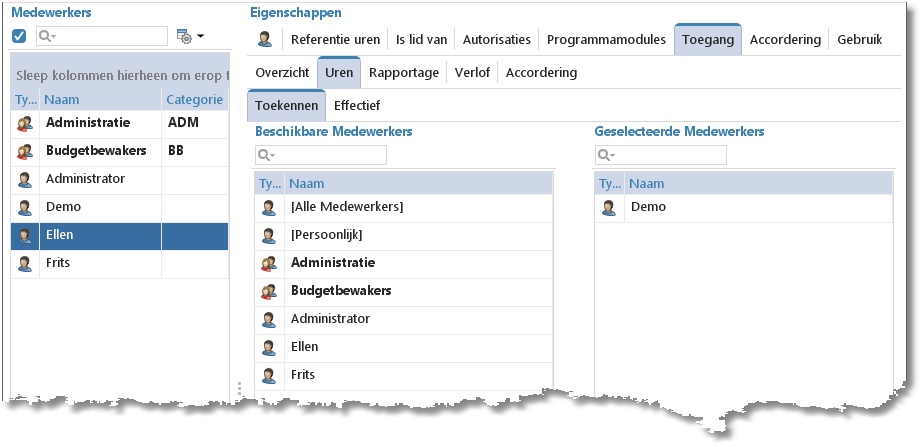Click the Frits user icon in Medewerkers list

coord(25,264)
